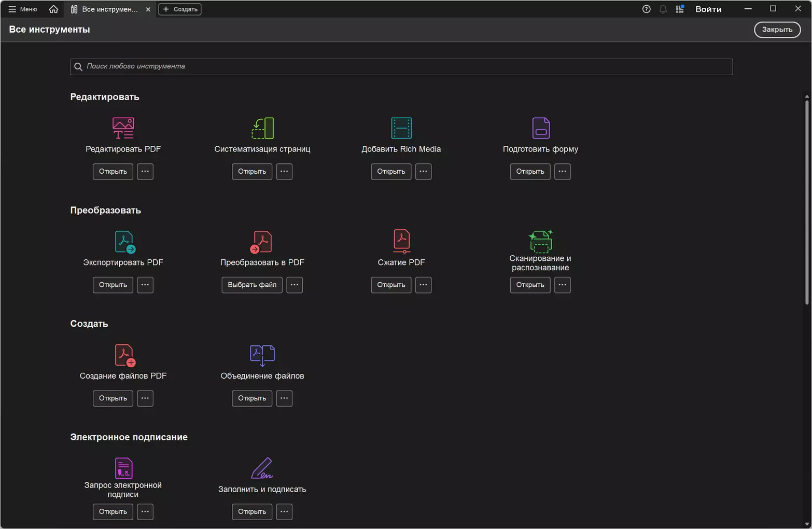Click the Закрыть button
This screenshot has width=812, height=529.
pos(777,30)
